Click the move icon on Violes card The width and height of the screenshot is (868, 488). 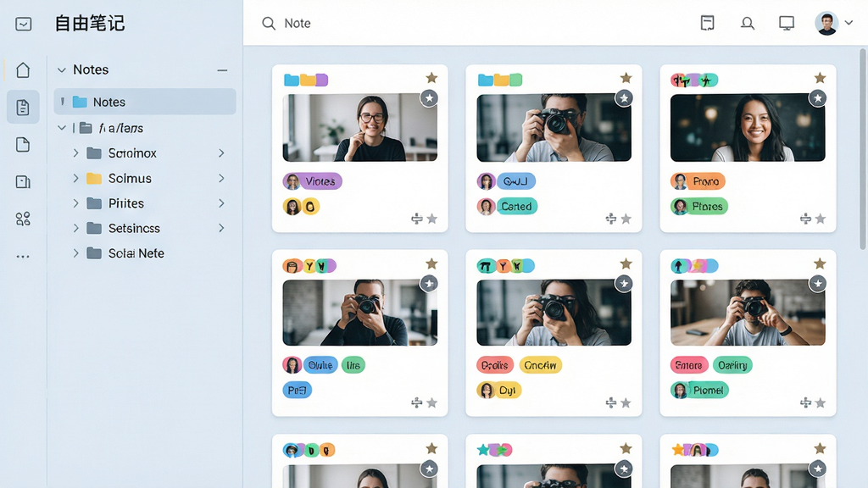(x=417, y=219)
